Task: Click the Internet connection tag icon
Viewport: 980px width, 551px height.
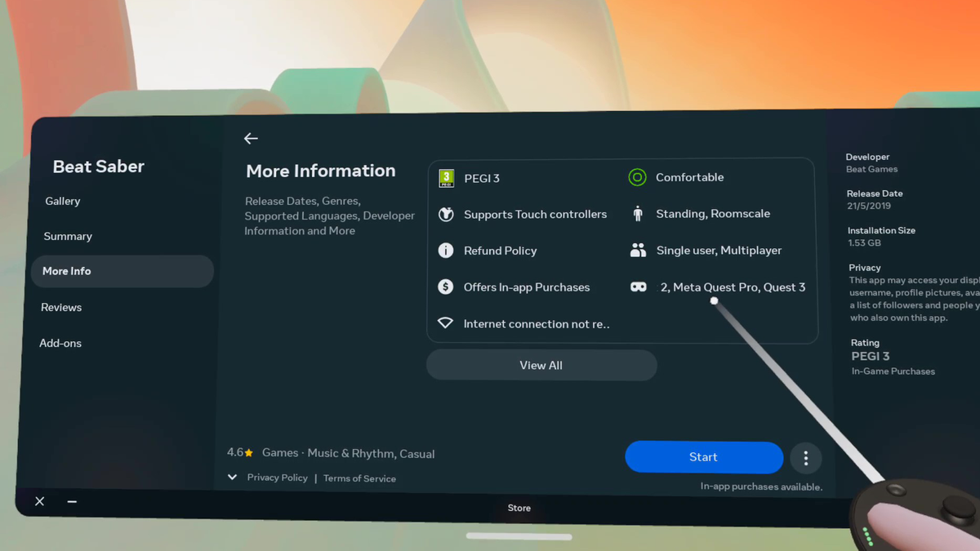Action: (x=446, y=322)
